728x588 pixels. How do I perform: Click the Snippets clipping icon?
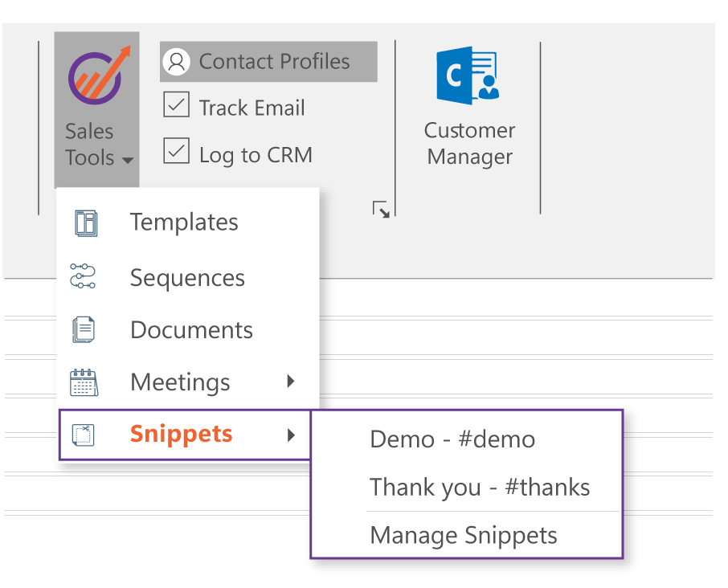click(x=84, y=435)
